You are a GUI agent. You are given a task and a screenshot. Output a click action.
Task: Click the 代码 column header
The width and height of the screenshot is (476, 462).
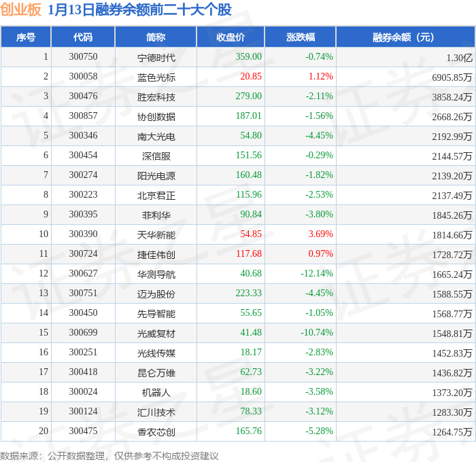[83, 37]
